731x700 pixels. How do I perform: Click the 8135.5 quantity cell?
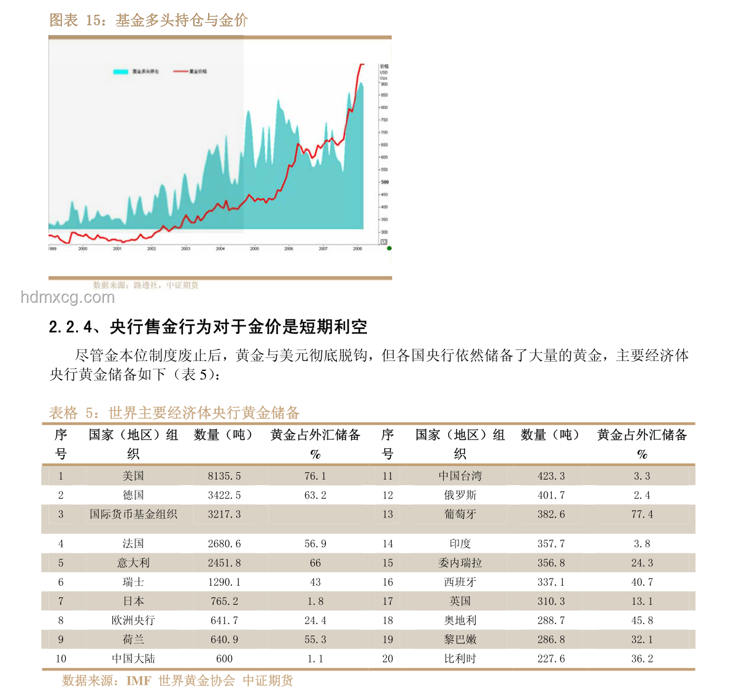[224, 476]
